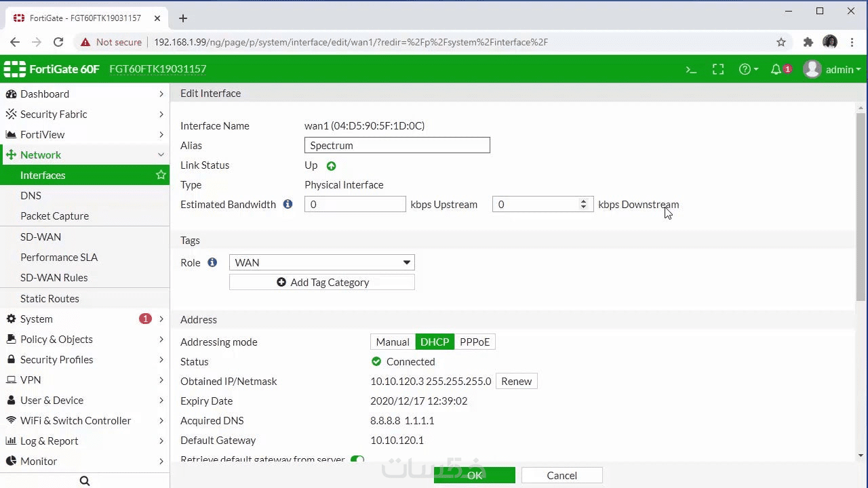
Task: Click the Role info icon
Action: tap(212, 262)
